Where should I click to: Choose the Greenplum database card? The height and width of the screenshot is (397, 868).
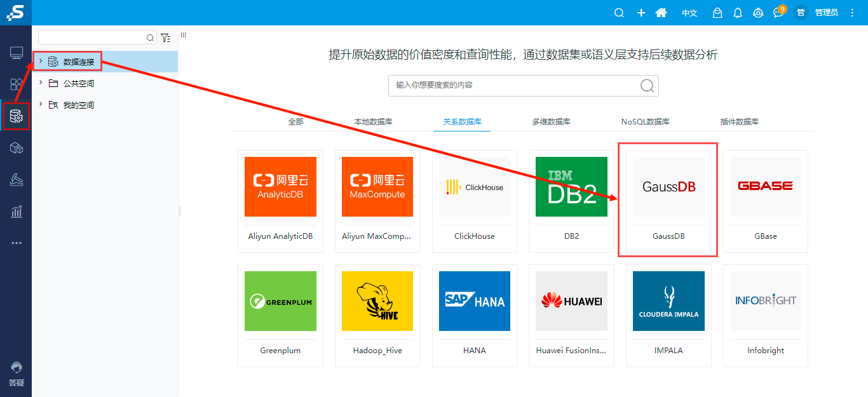(280, 316)
